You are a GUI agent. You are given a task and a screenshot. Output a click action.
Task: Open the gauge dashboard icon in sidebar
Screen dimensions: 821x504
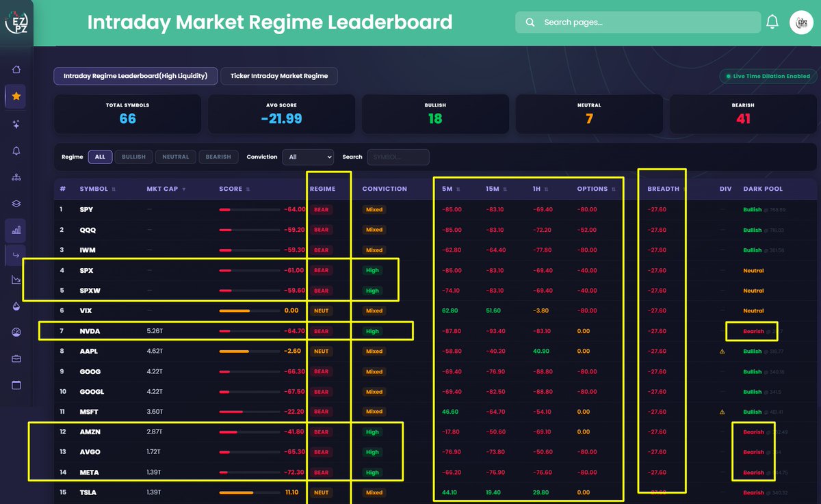16,332
